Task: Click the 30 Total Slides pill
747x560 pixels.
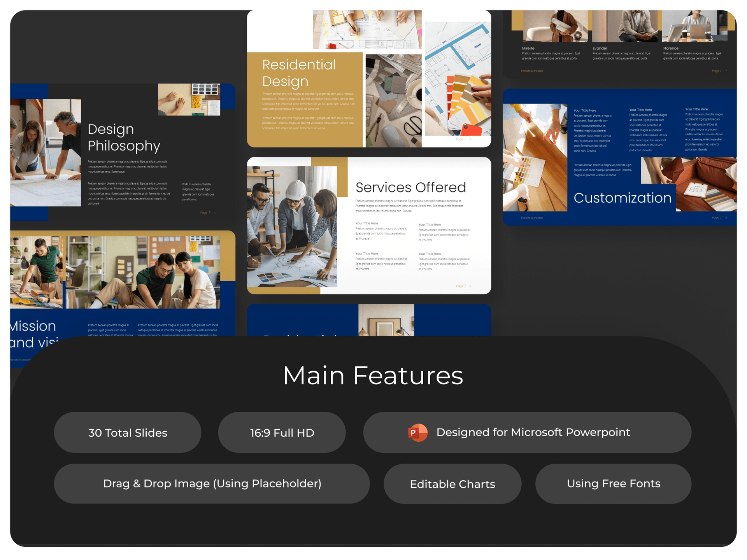Action: (128, 432)
